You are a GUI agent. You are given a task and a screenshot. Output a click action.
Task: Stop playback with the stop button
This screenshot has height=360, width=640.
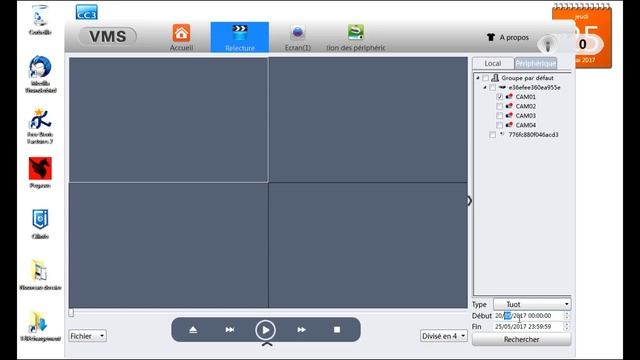tap(337, 329)
